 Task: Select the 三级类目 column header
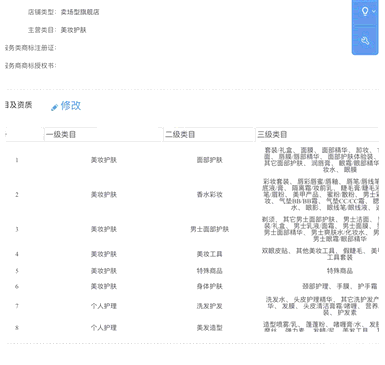click(x=272, y=134)
